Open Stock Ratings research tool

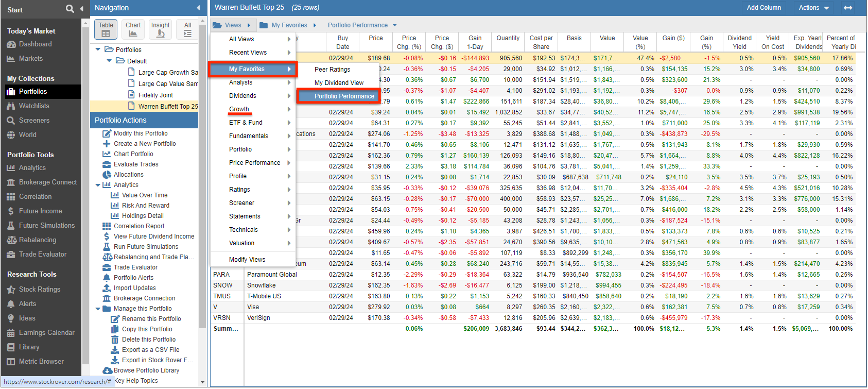point(40,290)
